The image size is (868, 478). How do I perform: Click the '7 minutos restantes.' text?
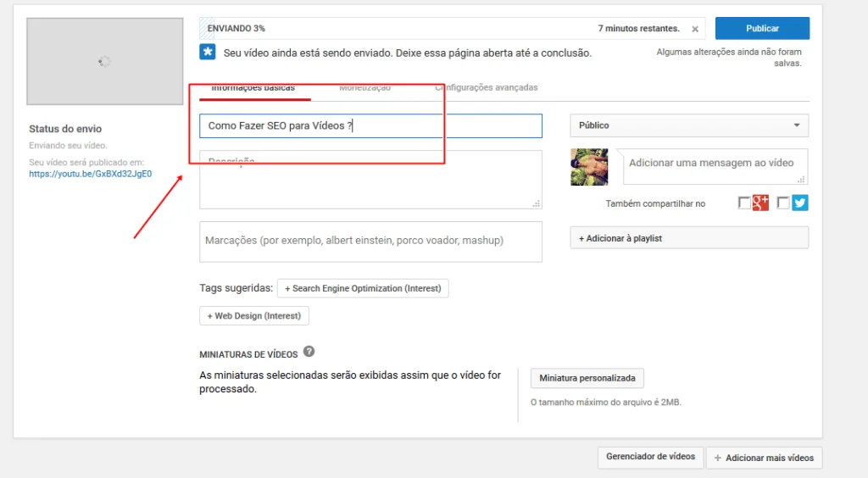[639, 28]
